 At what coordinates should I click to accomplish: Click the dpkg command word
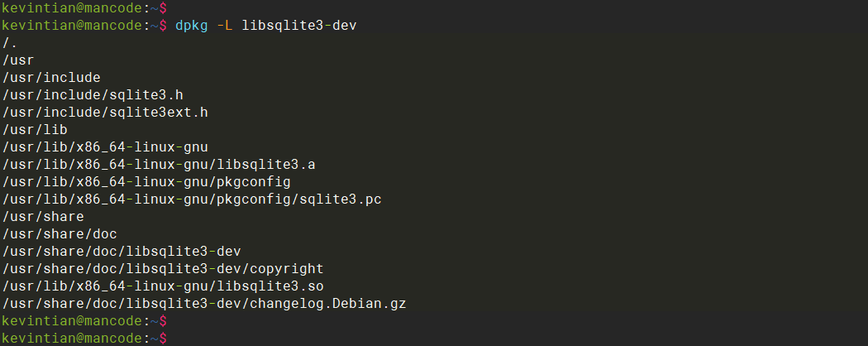coord(191,26)
